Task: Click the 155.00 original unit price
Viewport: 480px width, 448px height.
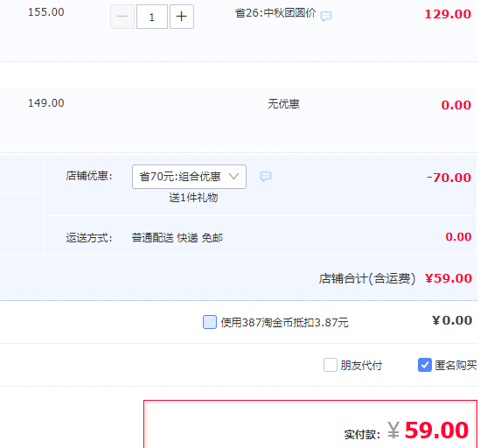Action: coord(46,12)
